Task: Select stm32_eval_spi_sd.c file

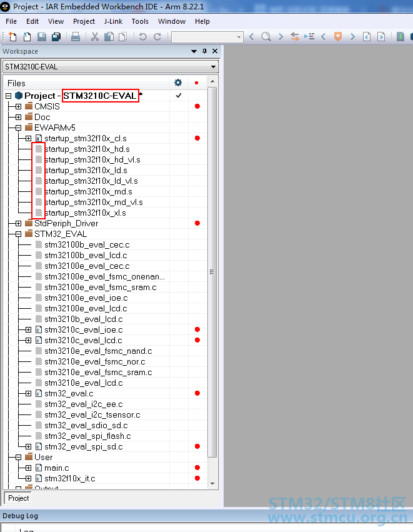Action: pos(84,447)
